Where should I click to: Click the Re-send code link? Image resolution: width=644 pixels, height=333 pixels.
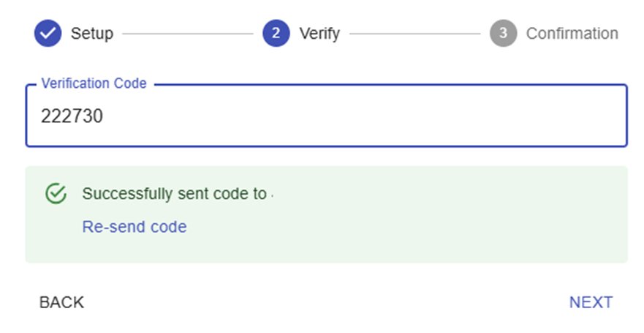135,227
